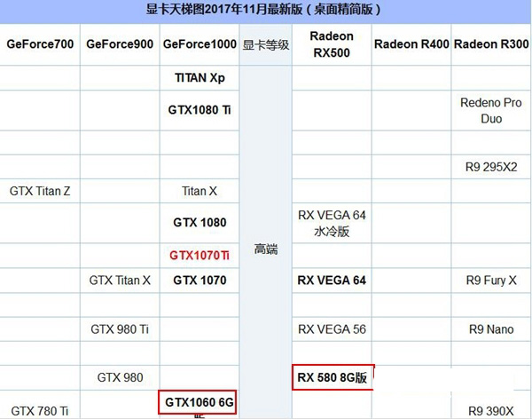Select the Redeno Pro Duo cell

click(x=491, y=110)
